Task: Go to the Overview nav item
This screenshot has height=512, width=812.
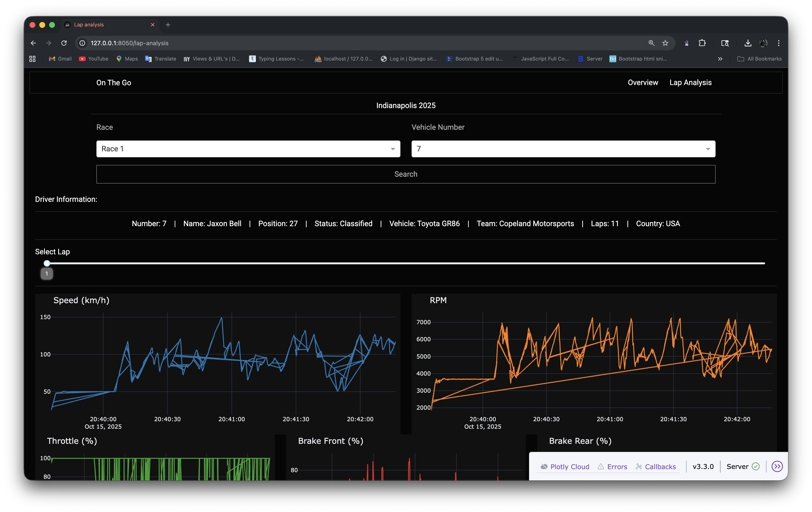Action: click(643, 82)
